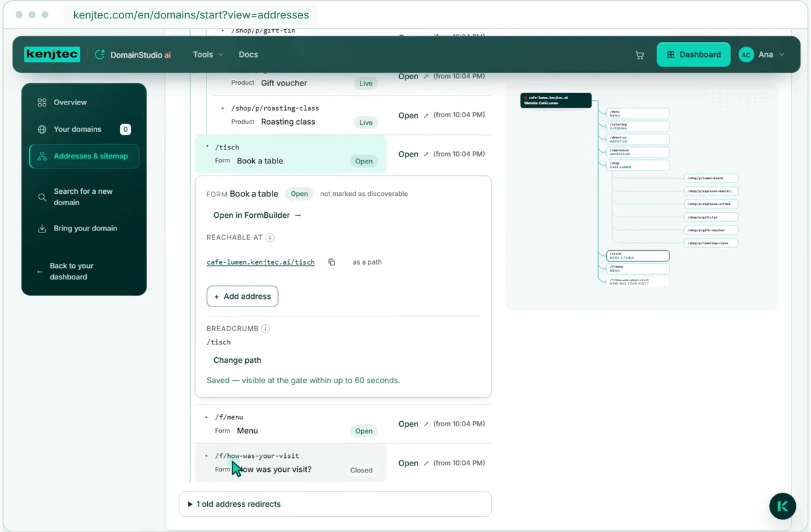Select Addresses & sitemap in sidebar
811x532 pixels.
(84, 156)
